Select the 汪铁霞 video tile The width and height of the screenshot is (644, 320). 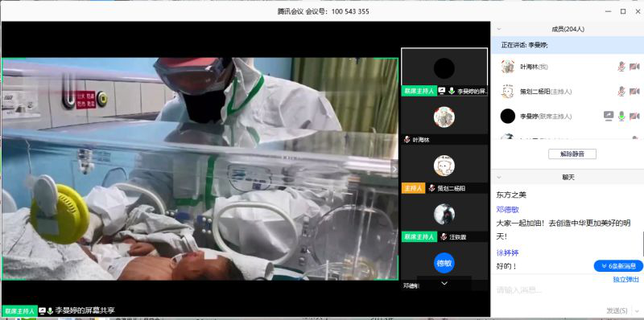click(444, 218)
